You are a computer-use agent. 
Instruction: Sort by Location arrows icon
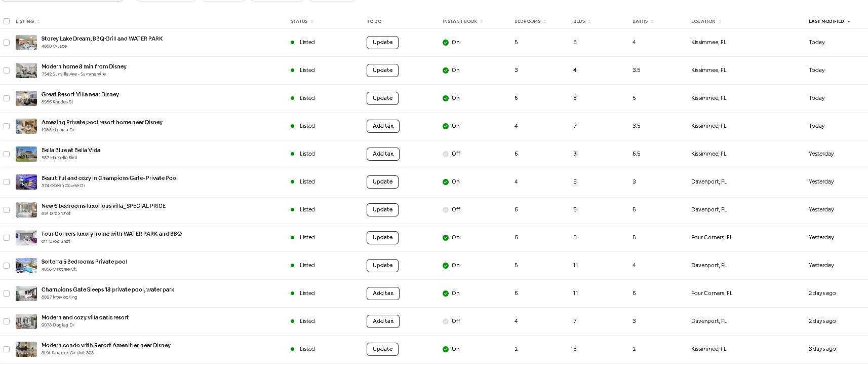720,22
